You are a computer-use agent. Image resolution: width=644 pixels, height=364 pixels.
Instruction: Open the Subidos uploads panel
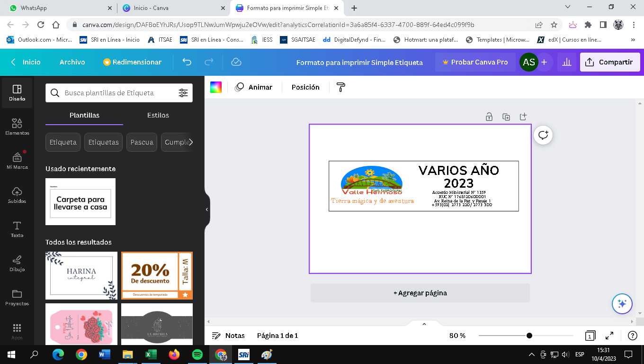click(x=17, y=195)
